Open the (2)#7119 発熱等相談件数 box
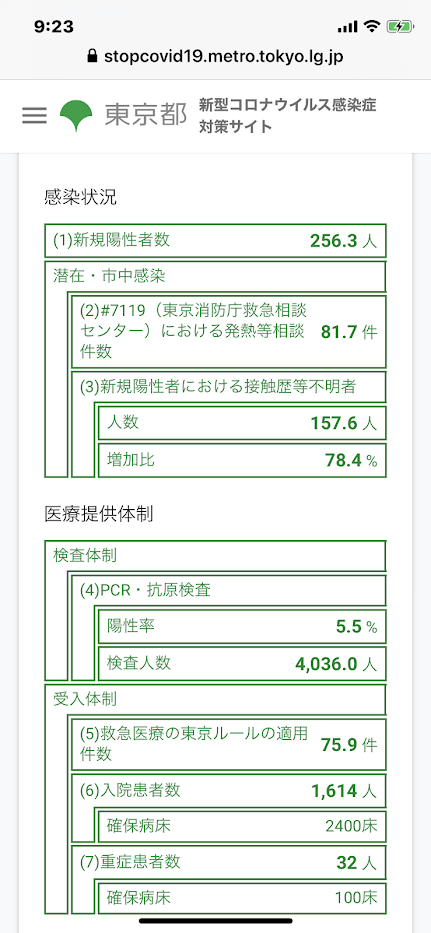 tap(229, 331)
